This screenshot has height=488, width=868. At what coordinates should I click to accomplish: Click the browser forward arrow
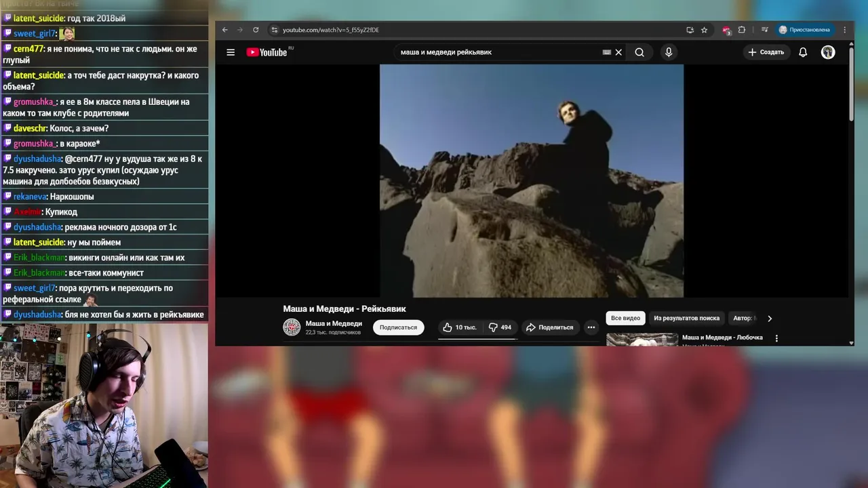coord(240,30)
